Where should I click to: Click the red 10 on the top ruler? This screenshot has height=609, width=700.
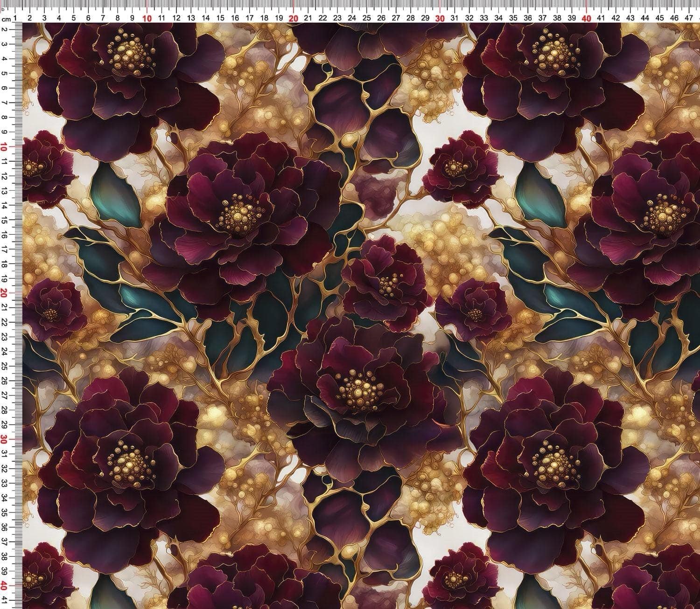pyautogui.click(x=147, y=18)
